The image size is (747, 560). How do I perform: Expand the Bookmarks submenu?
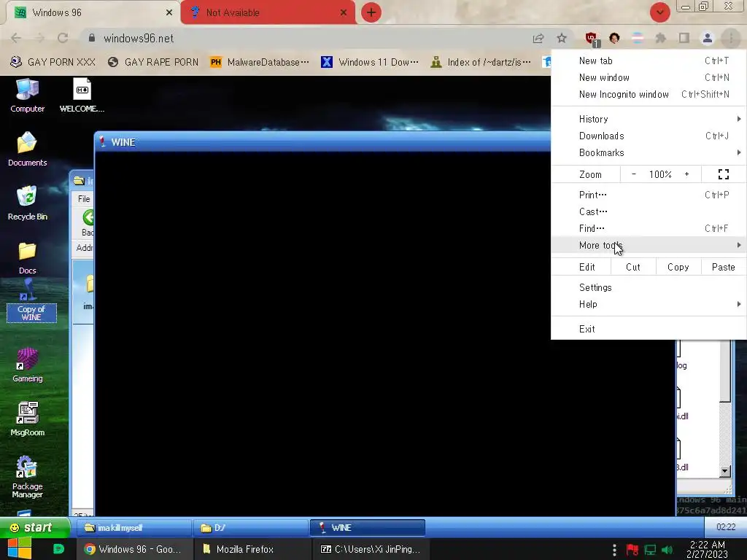tap(649, 152)
